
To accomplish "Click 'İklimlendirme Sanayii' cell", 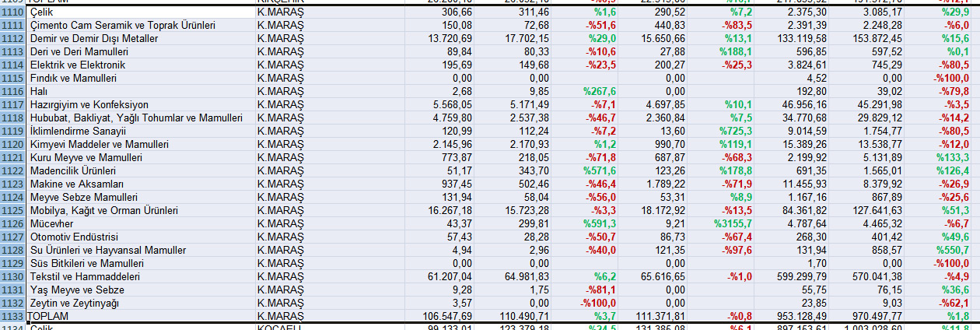I will (141, 132).
